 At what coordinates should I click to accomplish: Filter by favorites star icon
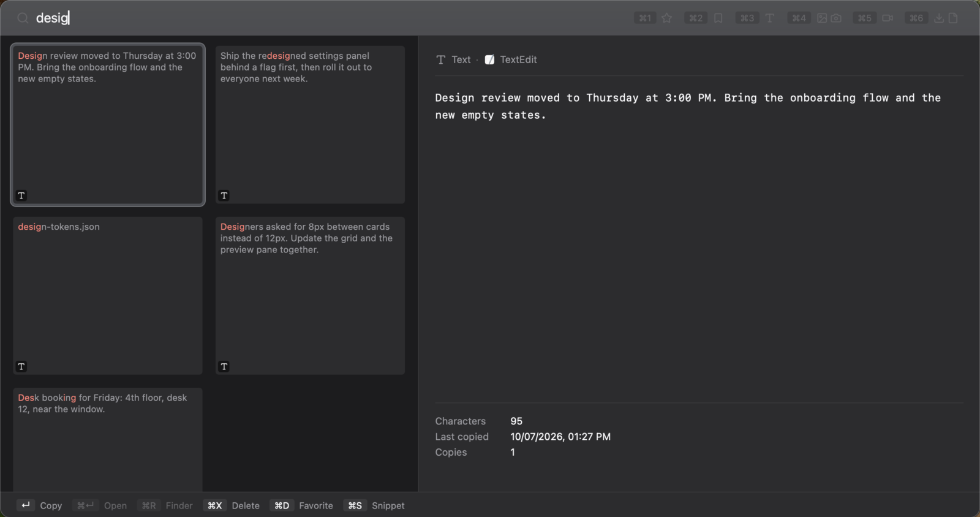(x=666, y=18)
